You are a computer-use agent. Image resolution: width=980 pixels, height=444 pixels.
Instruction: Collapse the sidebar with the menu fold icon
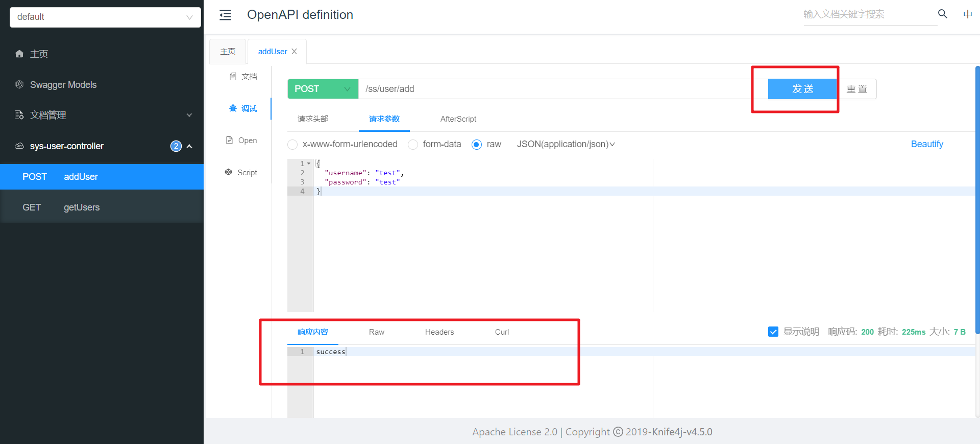point(225,15)
